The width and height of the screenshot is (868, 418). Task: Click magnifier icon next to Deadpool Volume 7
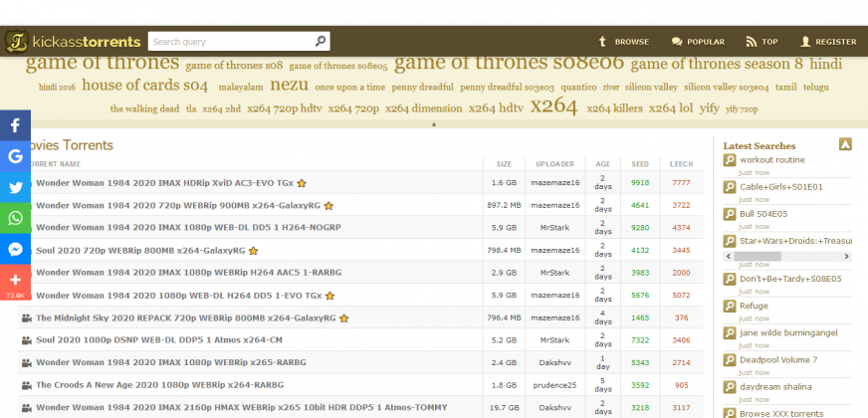(x=730, y=360)
